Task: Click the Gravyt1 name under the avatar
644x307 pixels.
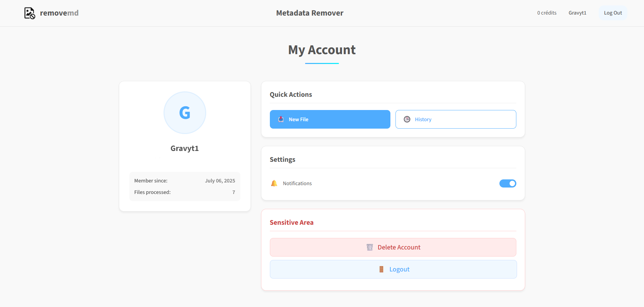Action: point(185,148)
